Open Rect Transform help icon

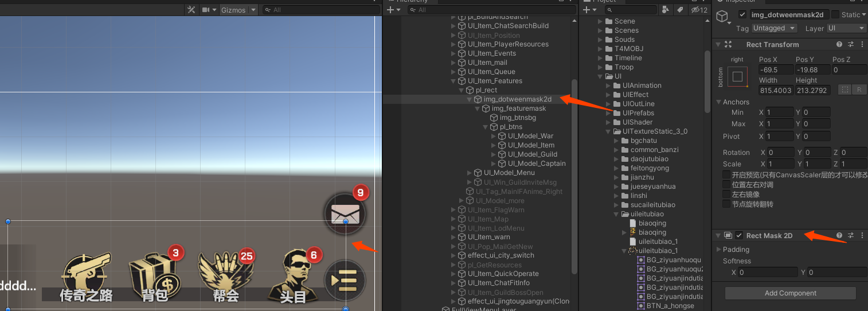tap(839, 44)
